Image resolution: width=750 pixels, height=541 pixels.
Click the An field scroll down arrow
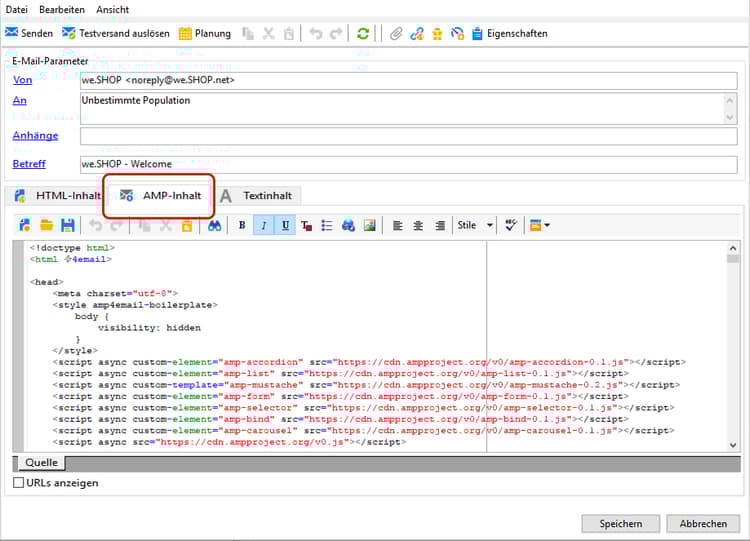tap(730, 117)
